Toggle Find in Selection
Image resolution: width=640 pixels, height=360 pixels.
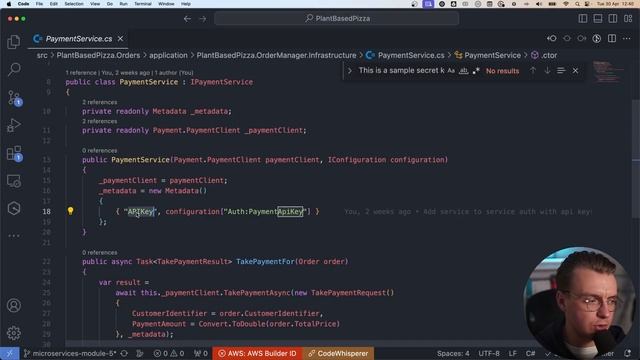561,71
